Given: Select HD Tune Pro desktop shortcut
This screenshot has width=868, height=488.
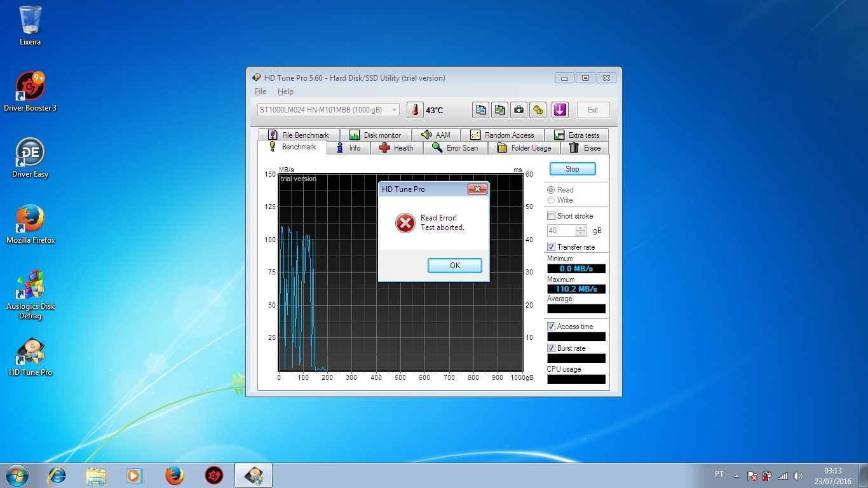Looking at the screenshot, I should click(30, 356).
